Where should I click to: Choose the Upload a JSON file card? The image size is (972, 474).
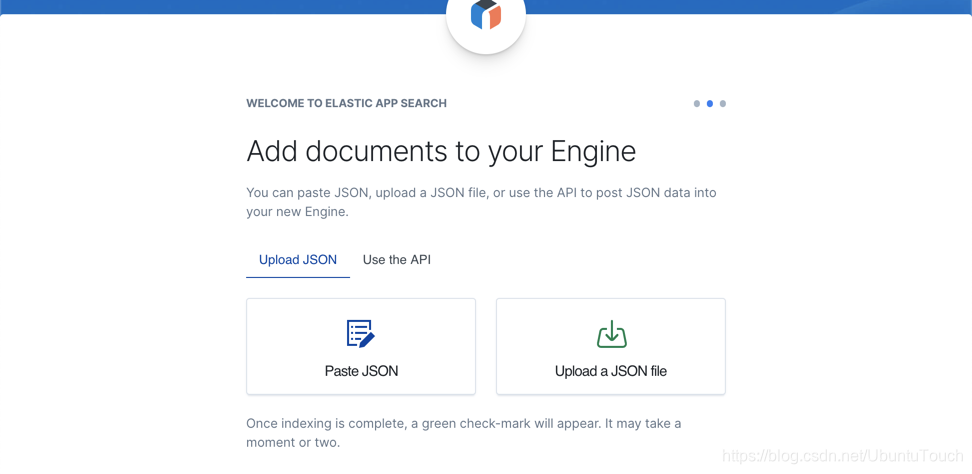[x=611, y=346]
